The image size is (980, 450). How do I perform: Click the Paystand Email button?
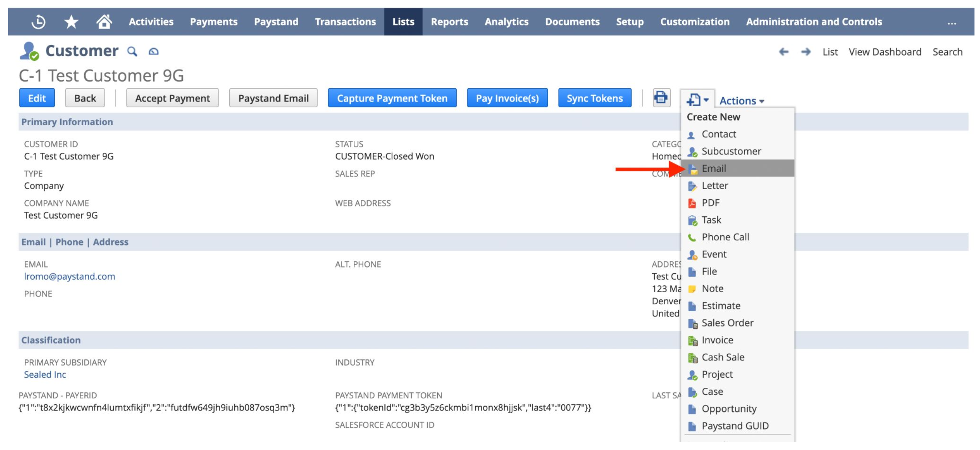[x=273, y=98]
